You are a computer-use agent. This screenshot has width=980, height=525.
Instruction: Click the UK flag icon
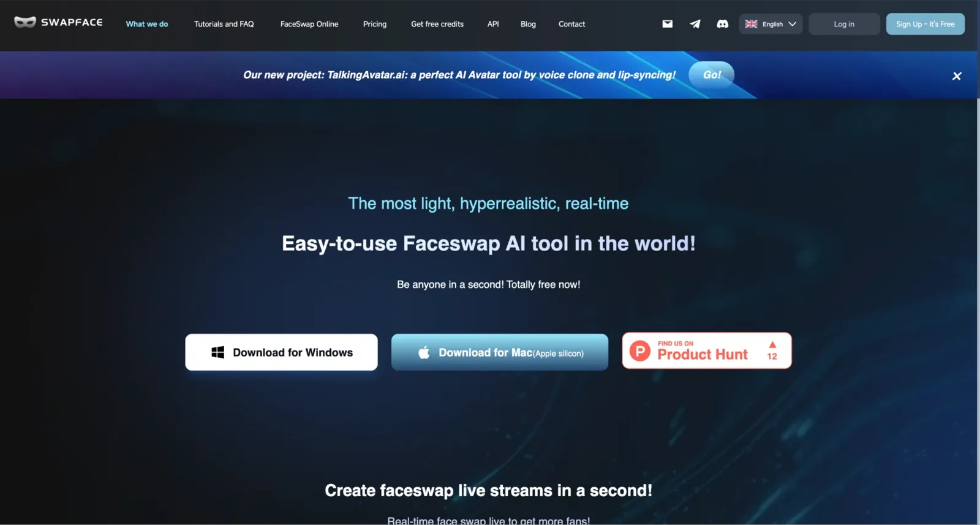click(x=751, y=24)
